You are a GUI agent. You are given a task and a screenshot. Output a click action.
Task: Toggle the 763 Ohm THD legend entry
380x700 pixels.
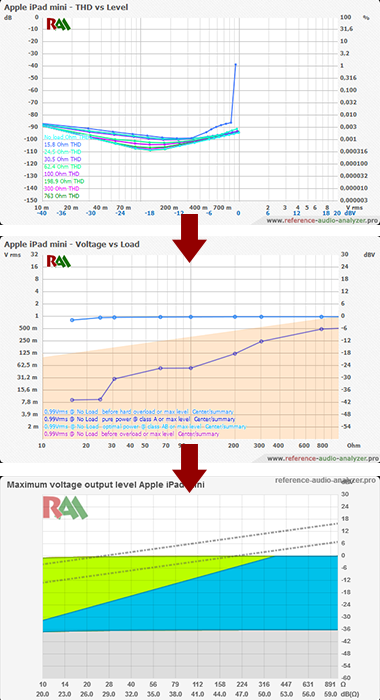[x=62, y=196]
